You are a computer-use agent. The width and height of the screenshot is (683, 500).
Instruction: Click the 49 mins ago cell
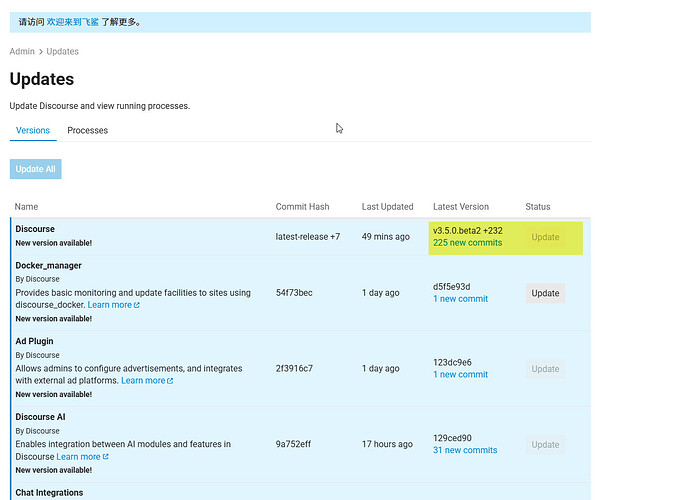tap(385, 237)
